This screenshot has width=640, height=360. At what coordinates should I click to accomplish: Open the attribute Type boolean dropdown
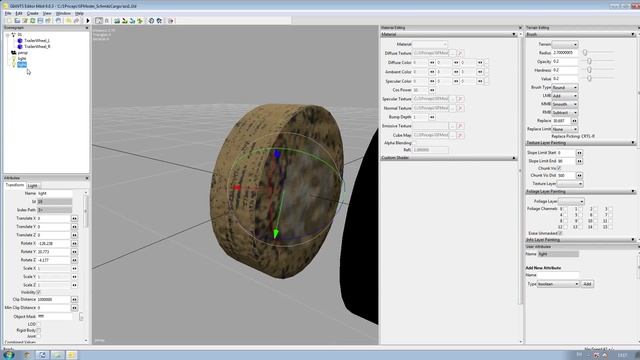(558, 284)
